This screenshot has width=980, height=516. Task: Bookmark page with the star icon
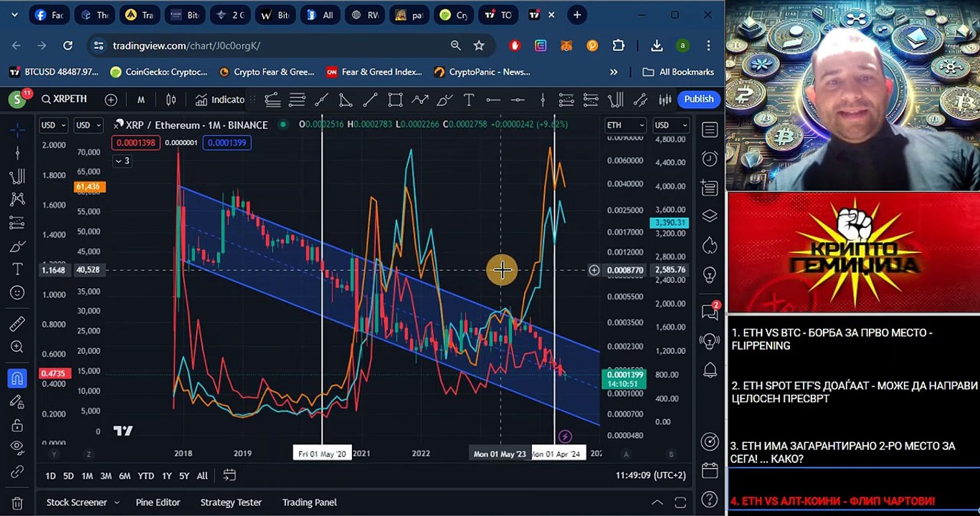[x=479, y=45]
